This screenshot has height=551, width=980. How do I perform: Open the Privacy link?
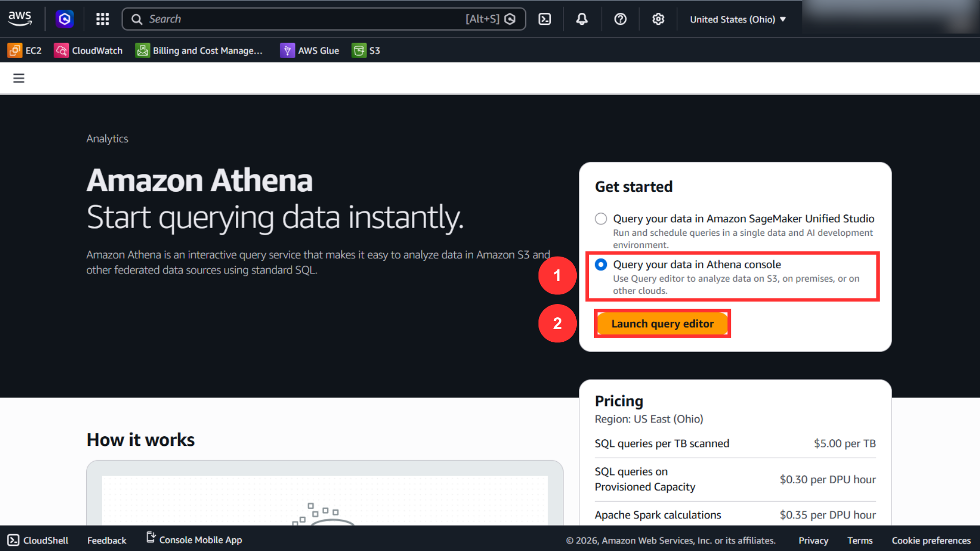click(x=813, y=540)
